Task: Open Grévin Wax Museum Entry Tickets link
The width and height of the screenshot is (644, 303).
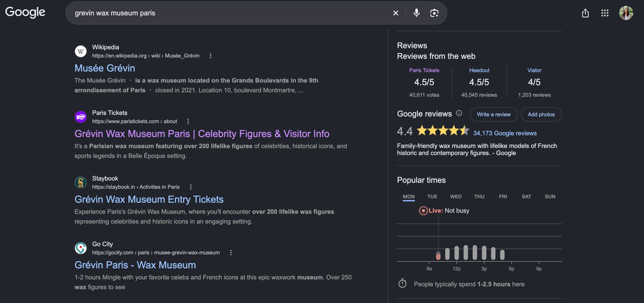Action: pyautogui.click(x=149, y=199)
